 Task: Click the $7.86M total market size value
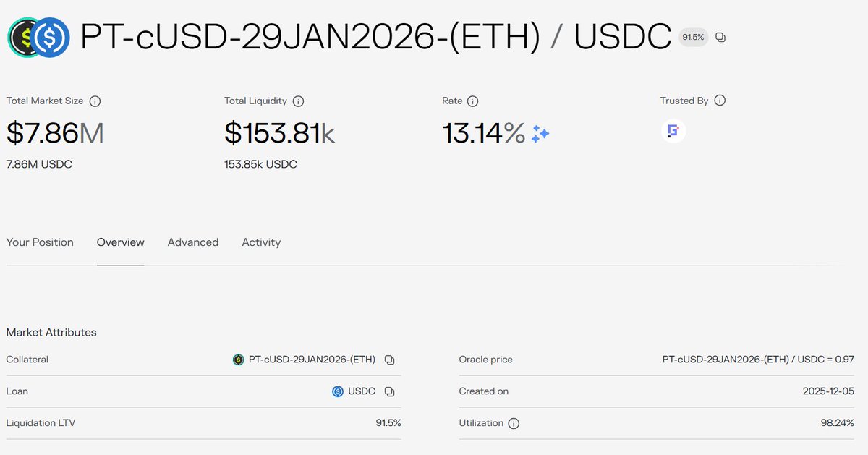(55, 133)
